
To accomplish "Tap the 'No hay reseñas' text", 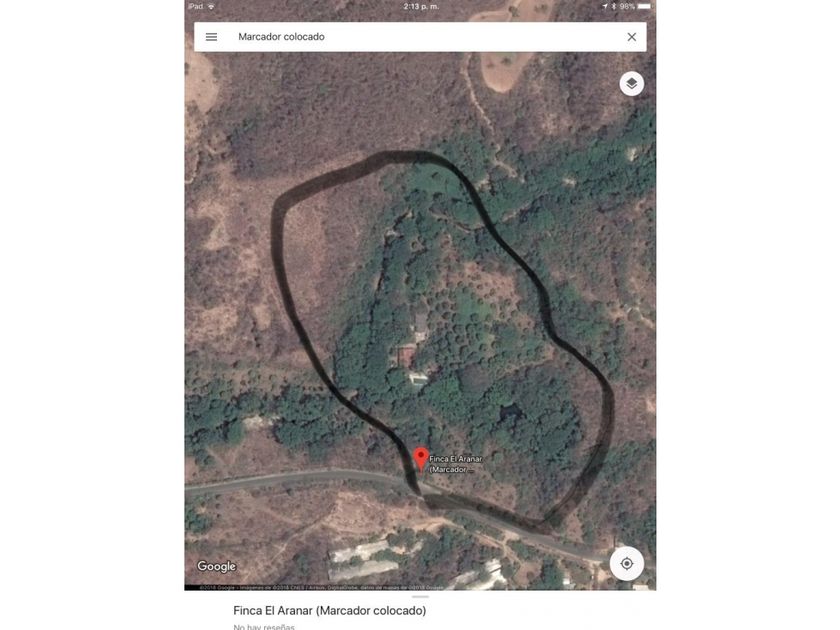I will point(264,627).
